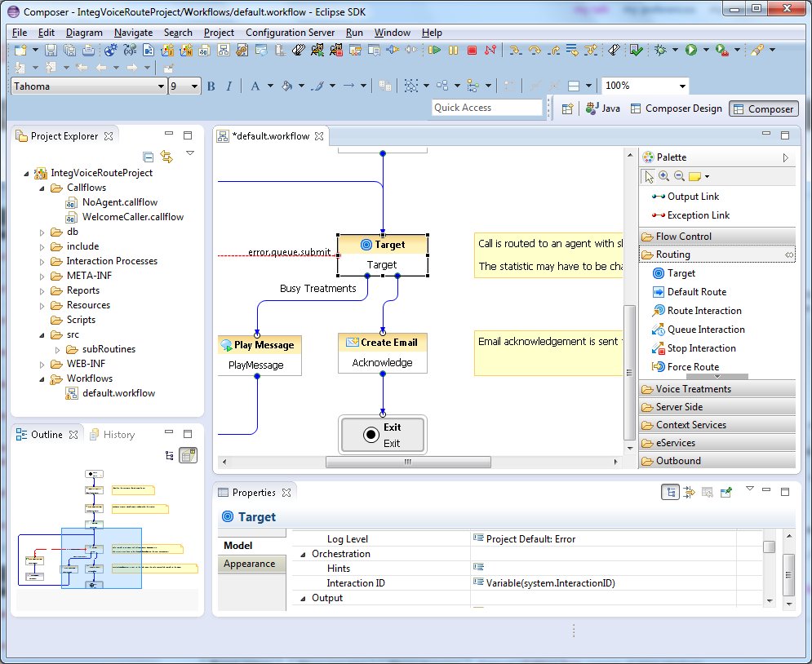Open the Diagram menu
This screenshot has height=664, width=812.
[x=84, y=33]
